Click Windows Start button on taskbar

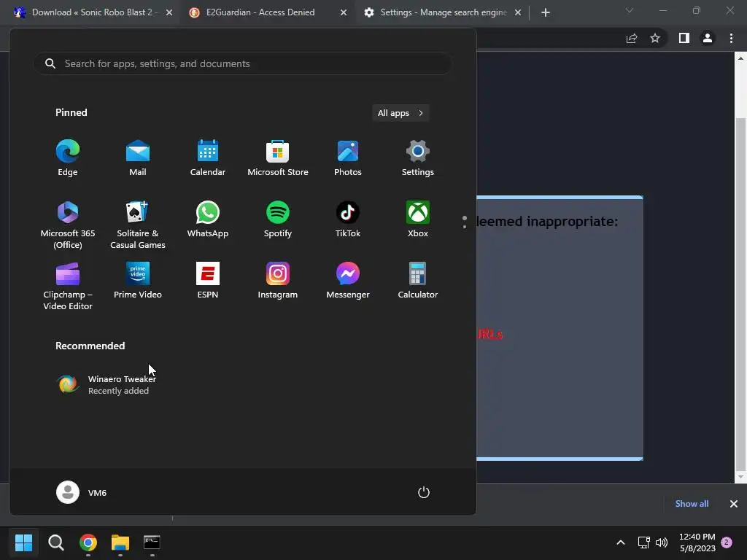click(x=23, y=542)
